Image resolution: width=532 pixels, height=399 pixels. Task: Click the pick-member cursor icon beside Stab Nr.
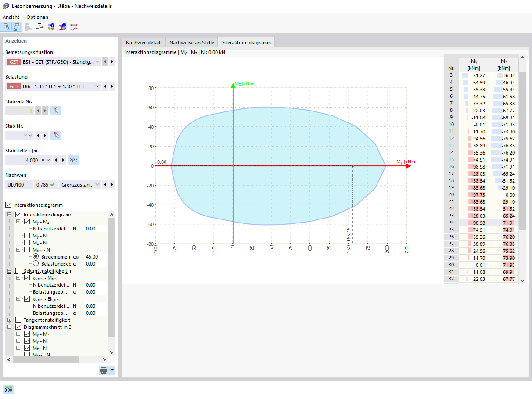point(56,135)
